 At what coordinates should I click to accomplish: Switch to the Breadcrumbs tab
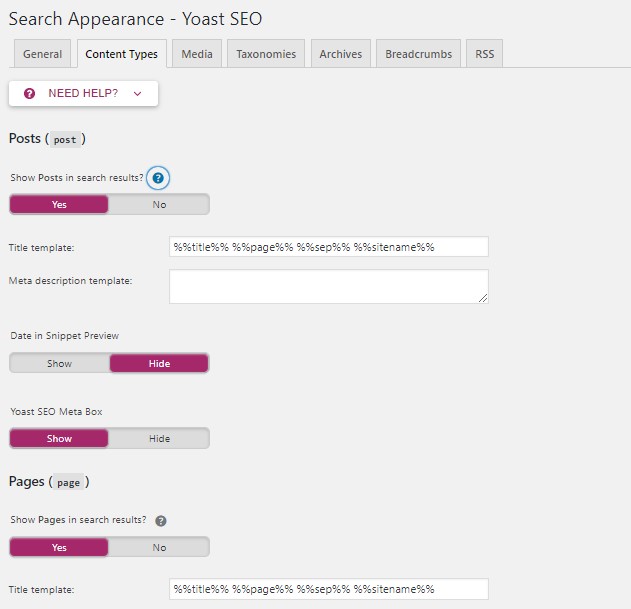[x=419, y=54]
